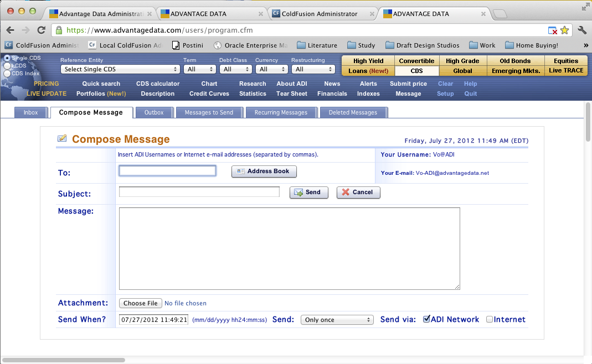592x364 pixels.
Task: Open the Oracle Enterprise Manager bookmark
Action: (x=251, y=45)
